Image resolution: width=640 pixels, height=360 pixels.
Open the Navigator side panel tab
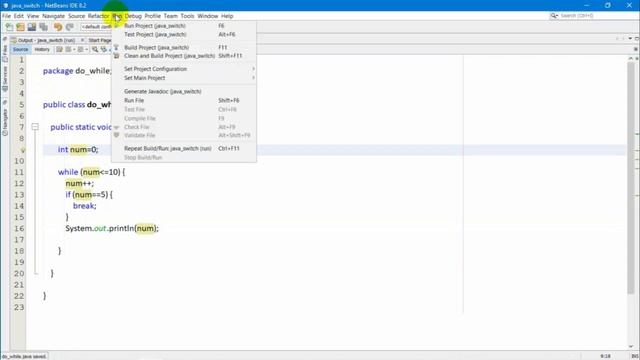[4, 122]
